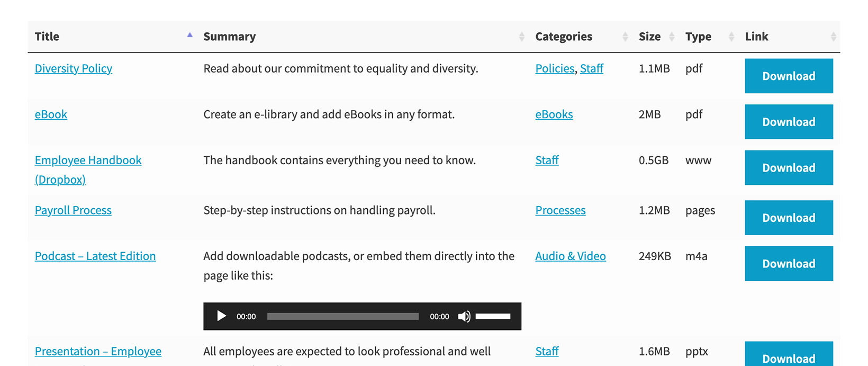Sort the table by Categories column
This screenshot has width=868, height=366.
pos(564,37)
